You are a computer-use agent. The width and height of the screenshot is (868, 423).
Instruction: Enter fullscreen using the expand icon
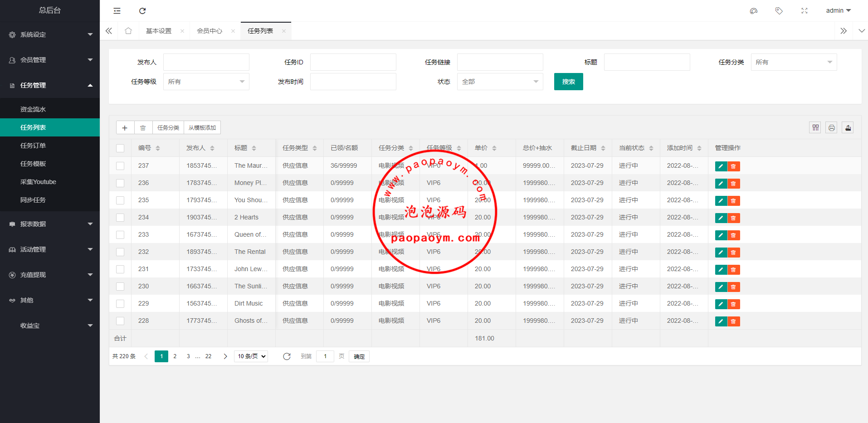point(805,11)
